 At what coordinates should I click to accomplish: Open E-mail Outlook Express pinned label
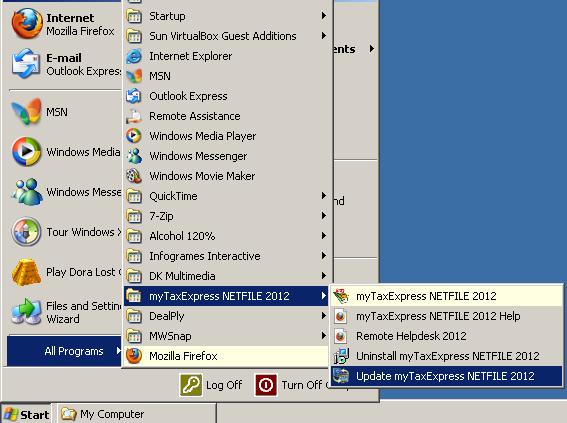[83, 64]
